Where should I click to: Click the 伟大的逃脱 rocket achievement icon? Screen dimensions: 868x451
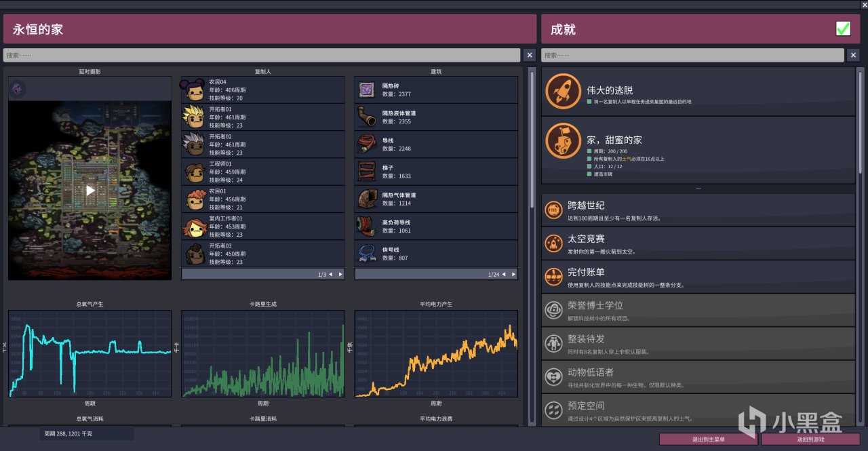563,91
